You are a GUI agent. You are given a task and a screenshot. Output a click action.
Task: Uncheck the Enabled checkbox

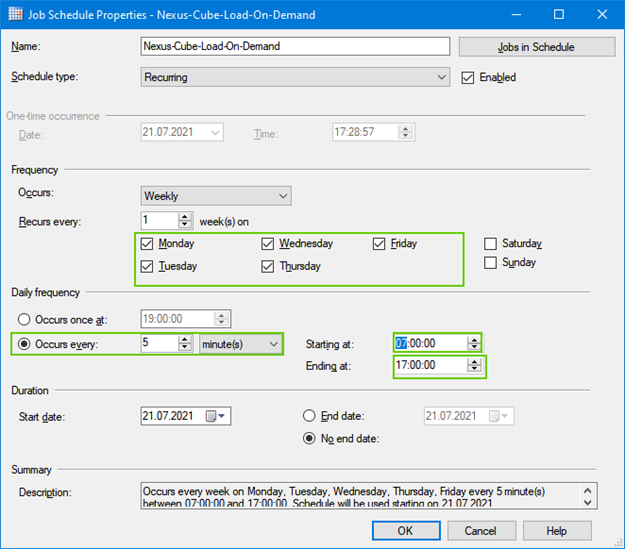(x=469, y=77)
